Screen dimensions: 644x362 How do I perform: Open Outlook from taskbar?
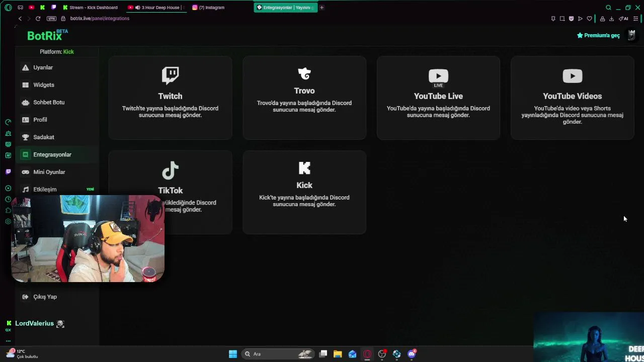(x=352, y=354)
